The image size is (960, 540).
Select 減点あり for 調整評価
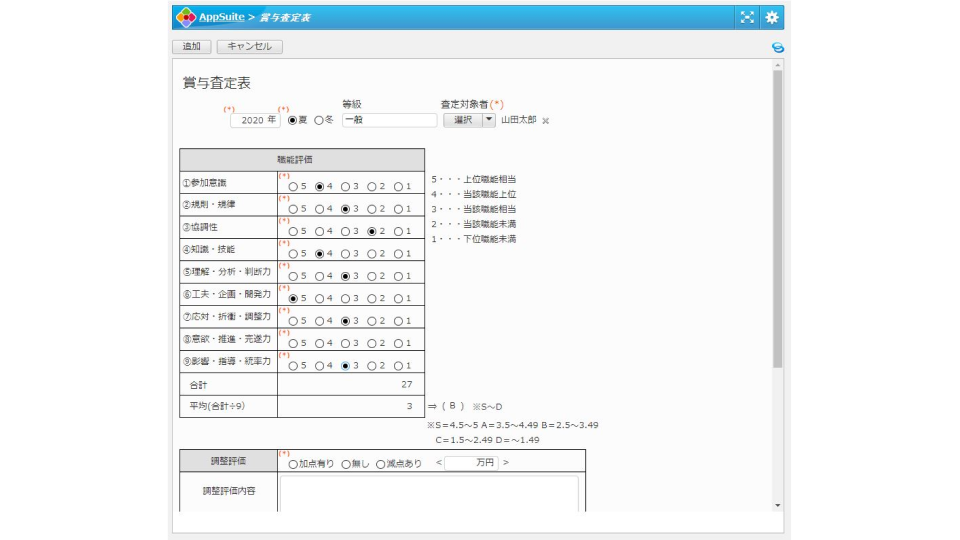(x=381, y=465)
